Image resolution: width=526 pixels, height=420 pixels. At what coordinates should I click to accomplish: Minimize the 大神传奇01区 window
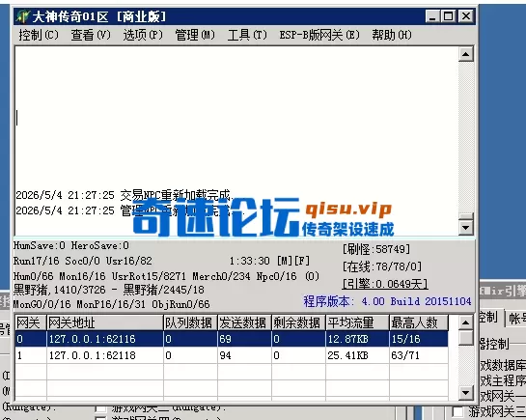(432, 16)
